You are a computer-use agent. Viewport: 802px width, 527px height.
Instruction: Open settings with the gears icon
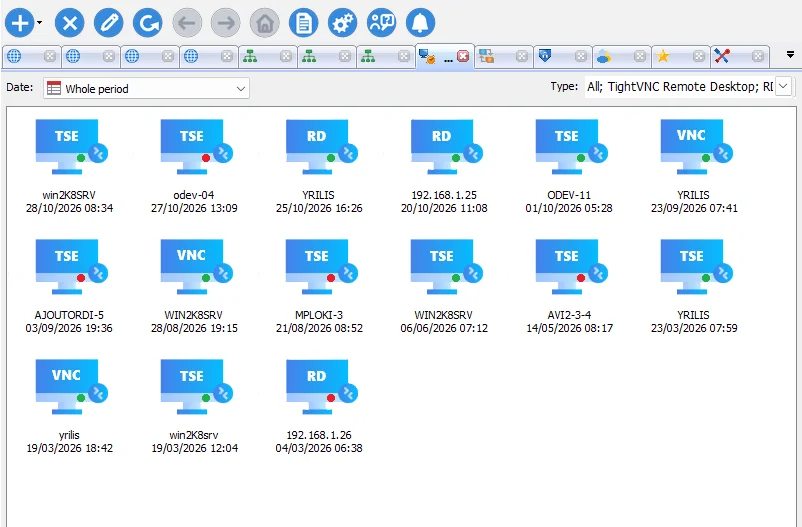342,23
